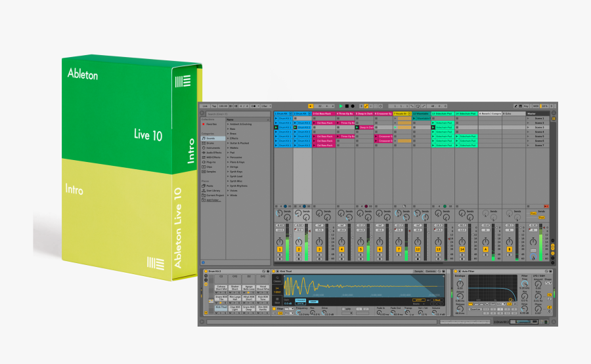Click the Stop All Clips button

529,207
